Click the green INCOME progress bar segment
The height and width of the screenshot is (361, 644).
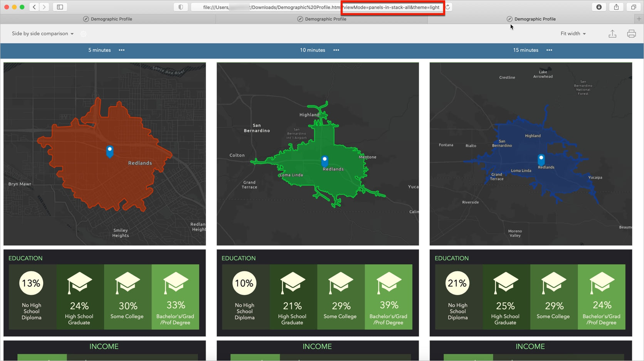click(x=42, y=358)
